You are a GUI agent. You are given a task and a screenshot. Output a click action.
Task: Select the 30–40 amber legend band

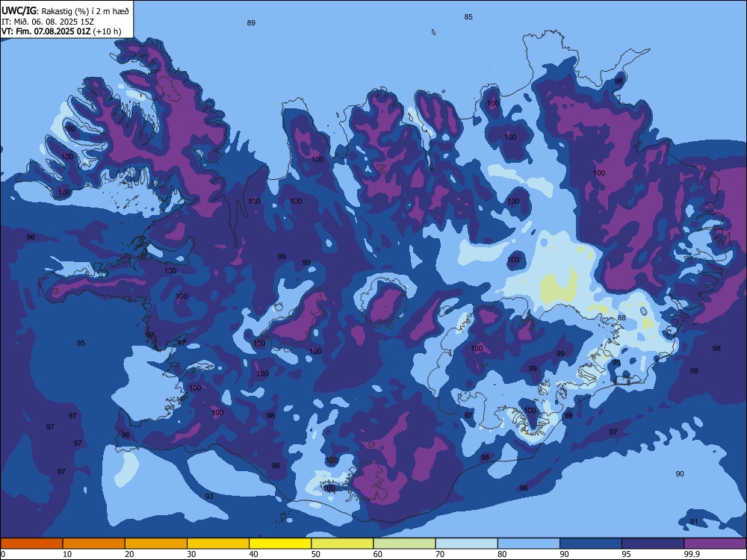tap(218, 544)
